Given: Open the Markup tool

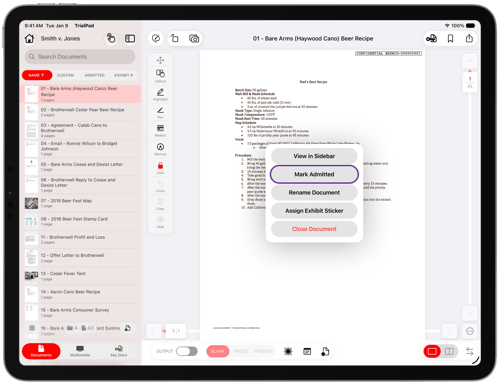Looking at the screenshot, I should coord(160,149).
